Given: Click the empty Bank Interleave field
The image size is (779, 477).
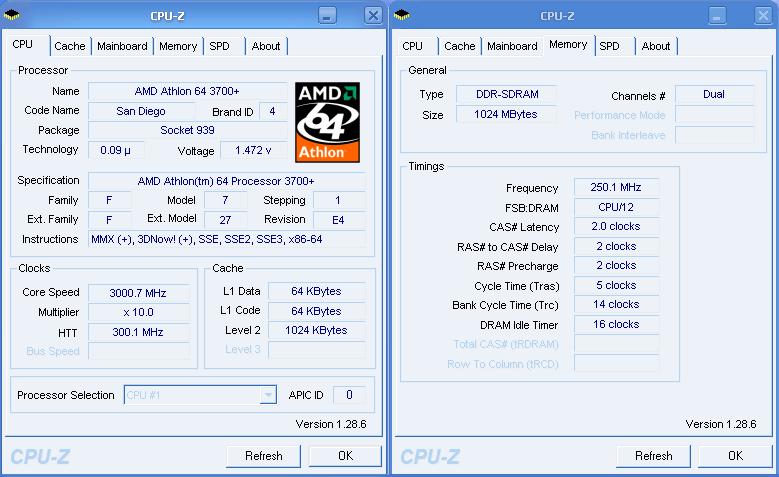Looking at the screenshot, I should click(714, 135).
